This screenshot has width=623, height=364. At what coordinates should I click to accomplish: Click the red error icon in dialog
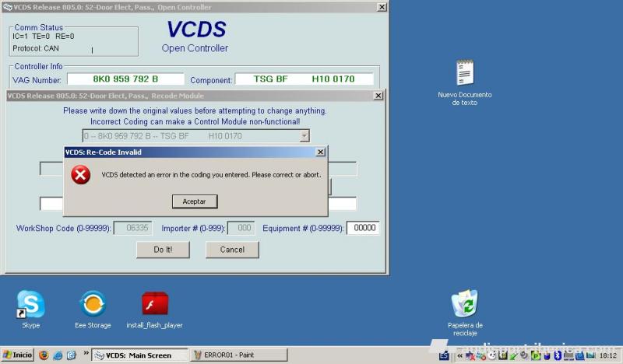[x=81, y=175]
